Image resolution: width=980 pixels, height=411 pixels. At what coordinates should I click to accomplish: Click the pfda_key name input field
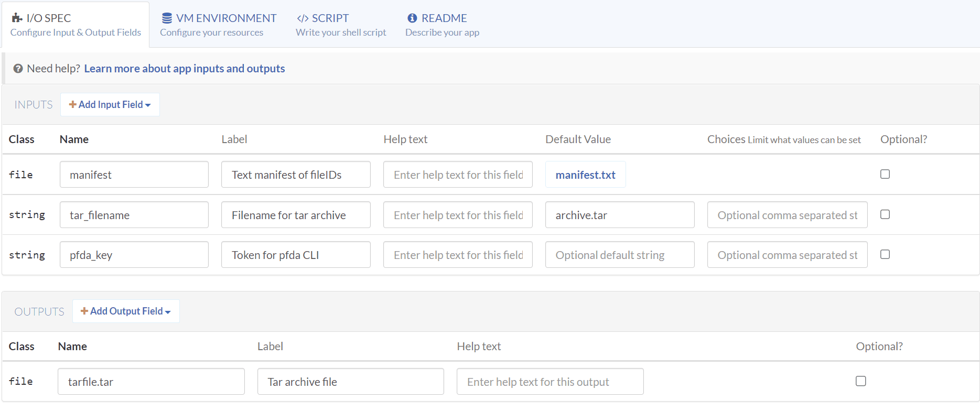click(x=134, y=255)
